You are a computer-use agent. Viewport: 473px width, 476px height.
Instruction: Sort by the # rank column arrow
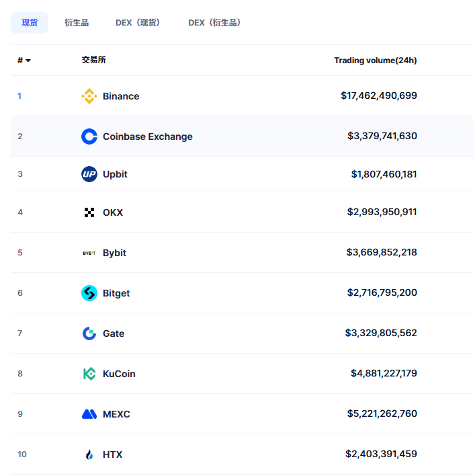28,61
